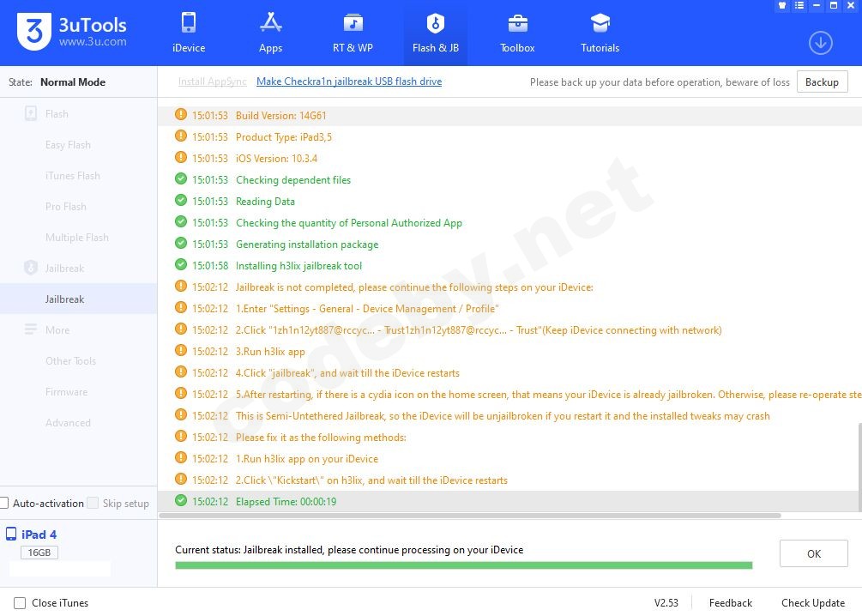Click the skin shirt icon in title bar
This screenshot has height=616, width=862.
click(x=782, y=5)
